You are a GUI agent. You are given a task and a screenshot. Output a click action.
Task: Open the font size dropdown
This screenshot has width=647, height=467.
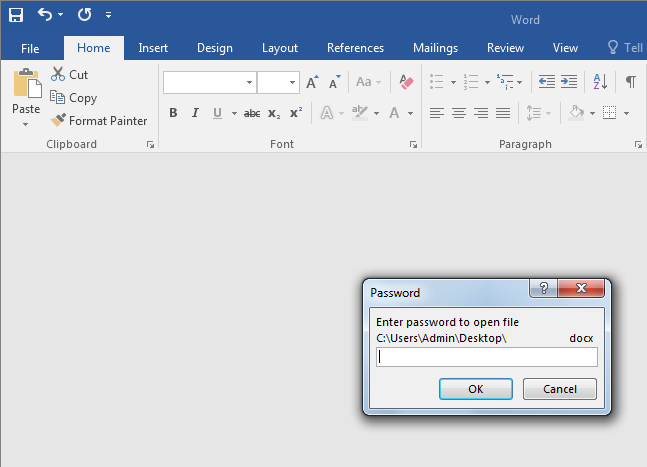pos(292,82)
